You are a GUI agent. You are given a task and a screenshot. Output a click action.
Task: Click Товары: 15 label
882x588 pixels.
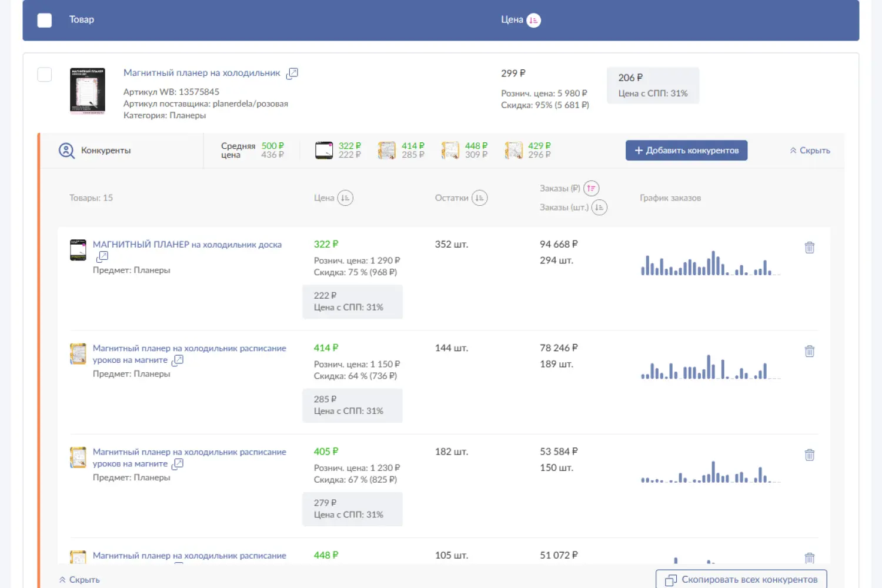point(91,198)
